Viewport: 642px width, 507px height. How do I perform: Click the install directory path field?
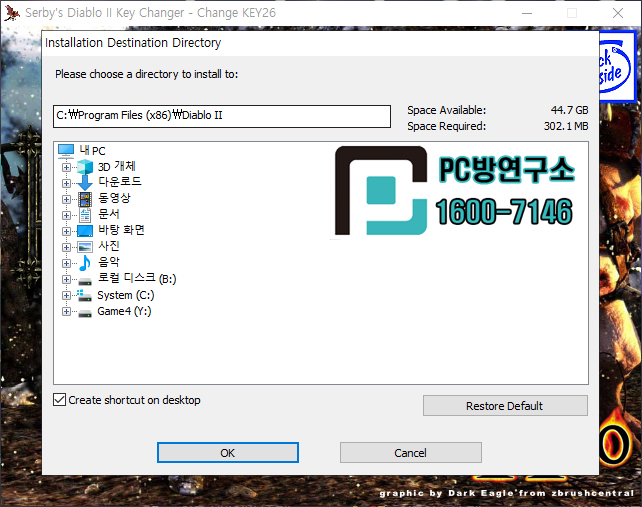[x=222, y=116]
